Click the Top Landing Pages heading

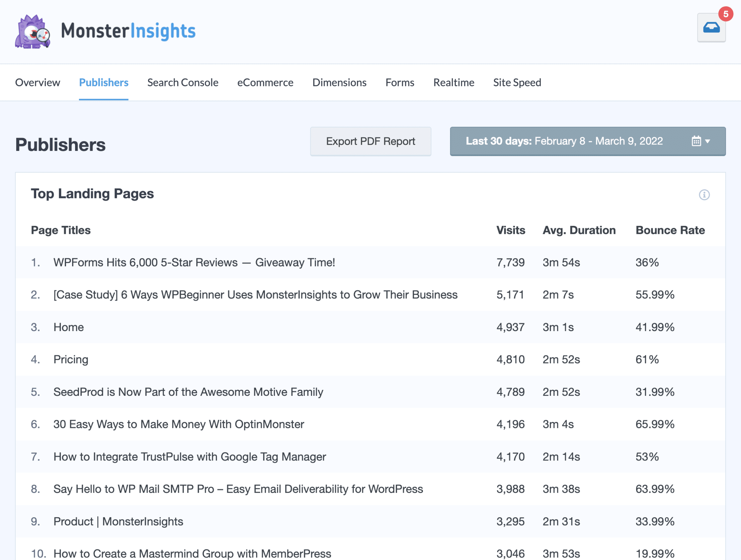[x=92, y=194]
